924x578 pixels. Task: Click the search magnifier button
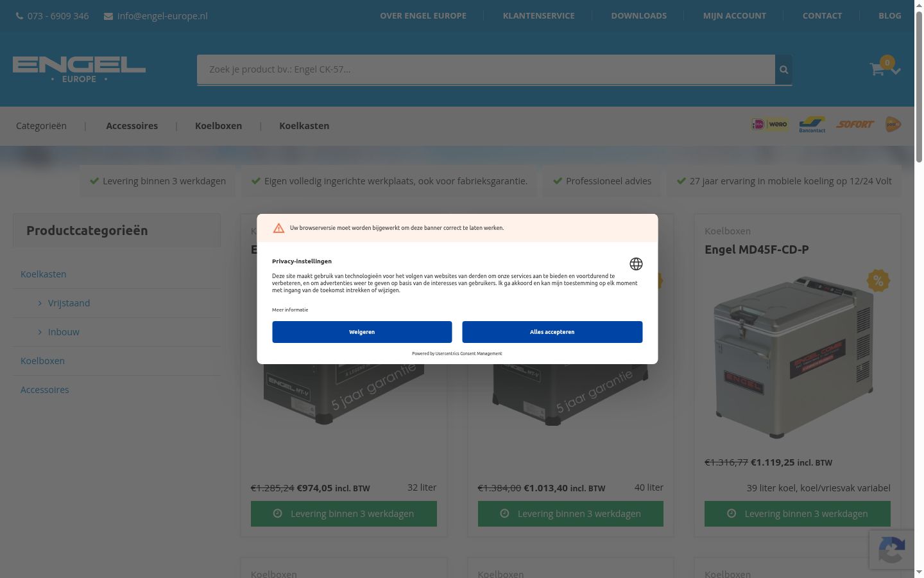[783, 69]
